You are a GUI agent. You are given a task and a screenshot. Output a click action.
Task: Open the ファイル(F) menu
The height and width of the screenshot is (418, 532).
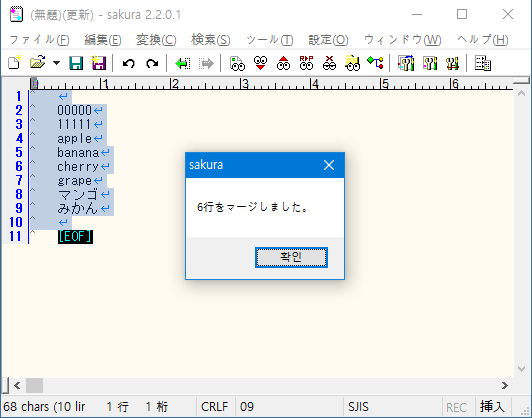tap(39, 40)
